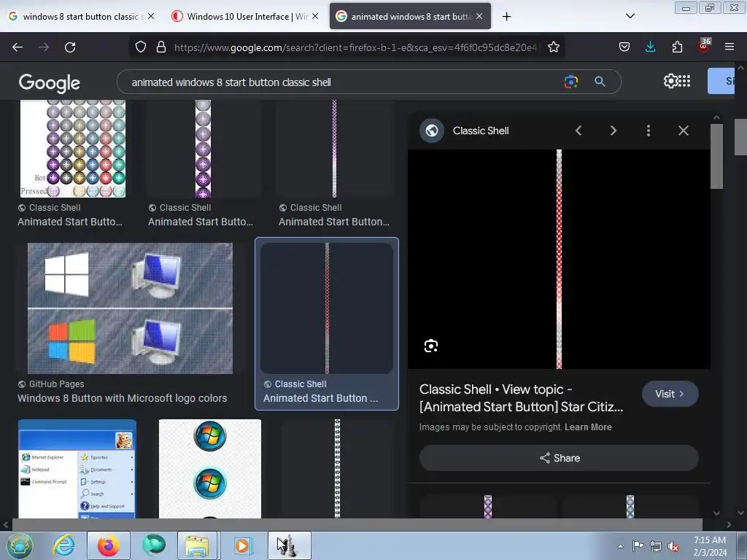Open the media player taskbar icon
Image resolution: width=747 pixels, height=560 pixels.
coord(242,545)
